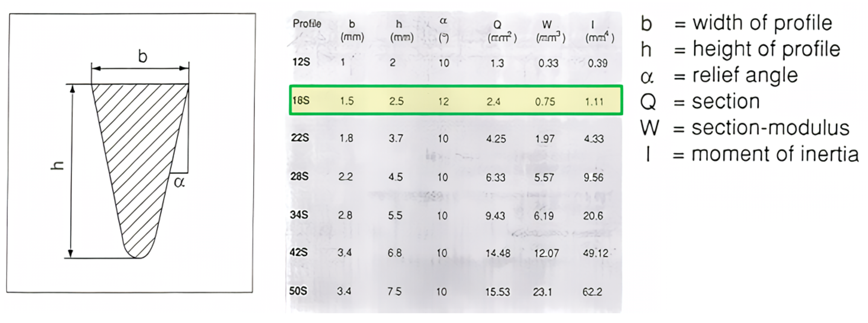Click the 'width of profile' legend text
This screenshot has height=323, width=868.
click(x=762, y=23)
